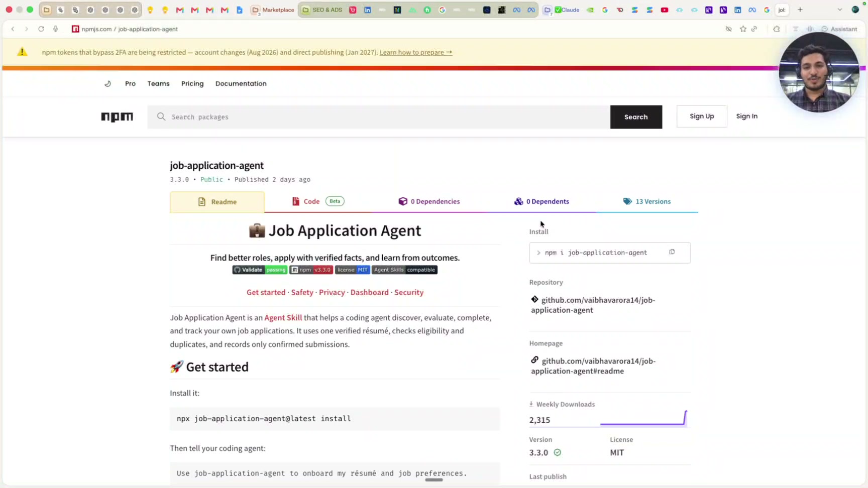Open the Code tab

point(318,201)
